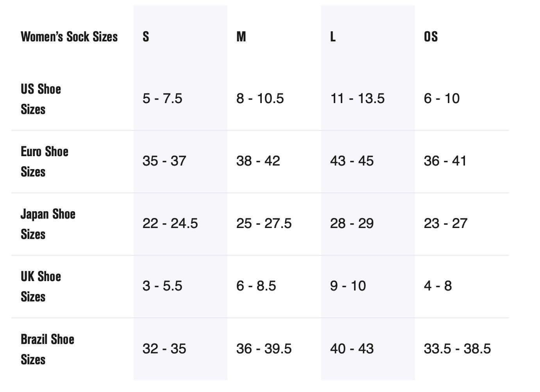Image resolution: width=540 pixels, height=392 pixels.
Task: Click the US size 8 - 10.5 cell
Action: 260,98
